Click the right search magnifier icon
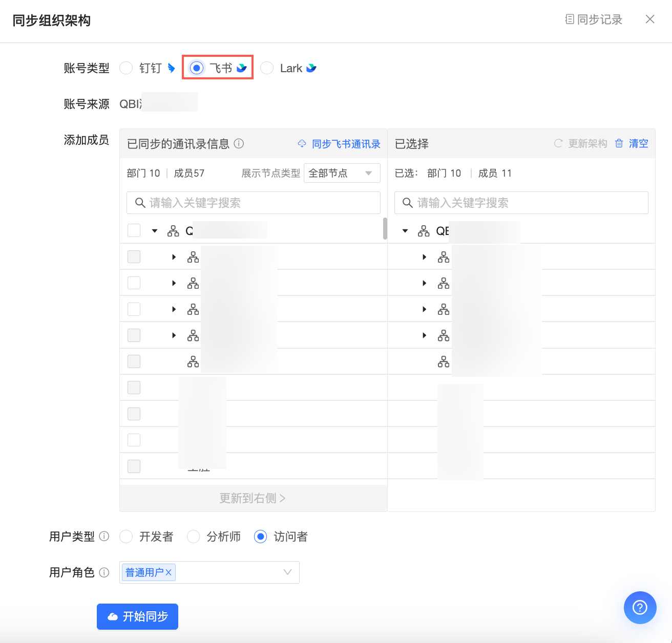This screenshot has width=672, height=643. click(408, 203)
